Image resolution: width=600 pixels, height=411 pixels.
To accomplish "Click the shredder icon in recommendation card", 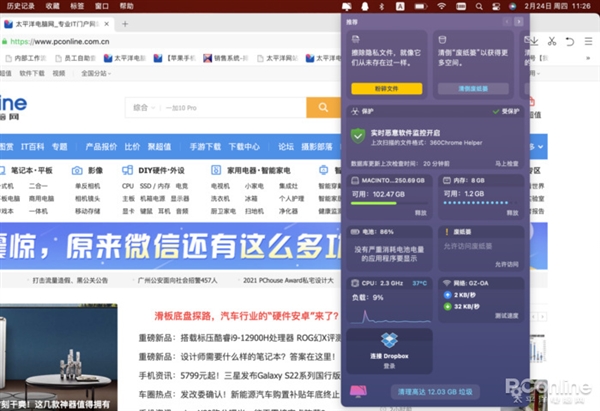I will click(x=356, y=39).
